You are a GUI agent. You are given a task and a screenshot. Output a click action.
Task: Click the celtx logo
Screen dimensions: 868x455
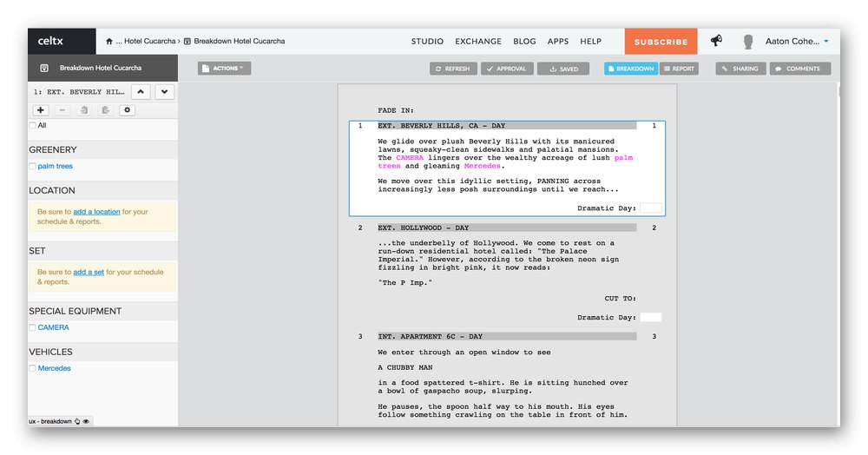(x=50, y=41)
